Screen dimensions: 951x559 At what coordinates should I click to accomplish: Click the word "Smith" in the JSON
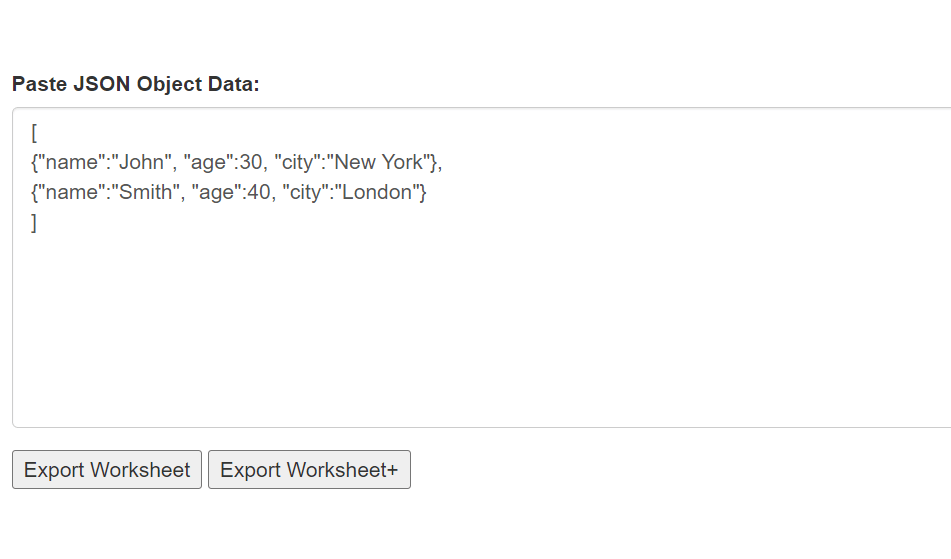click(146, 192)
